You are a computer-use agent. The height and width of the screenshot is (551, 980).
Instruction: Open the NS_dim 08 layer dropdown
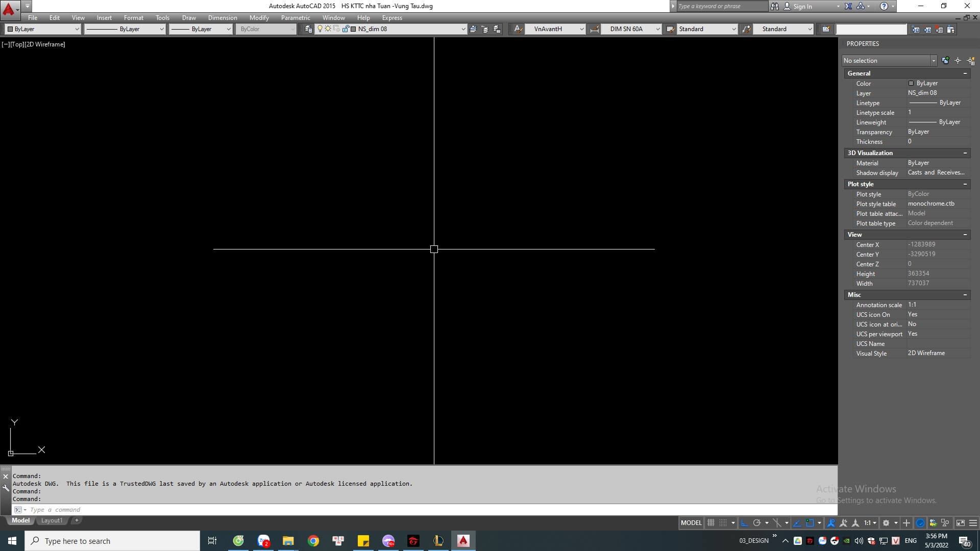462,28
